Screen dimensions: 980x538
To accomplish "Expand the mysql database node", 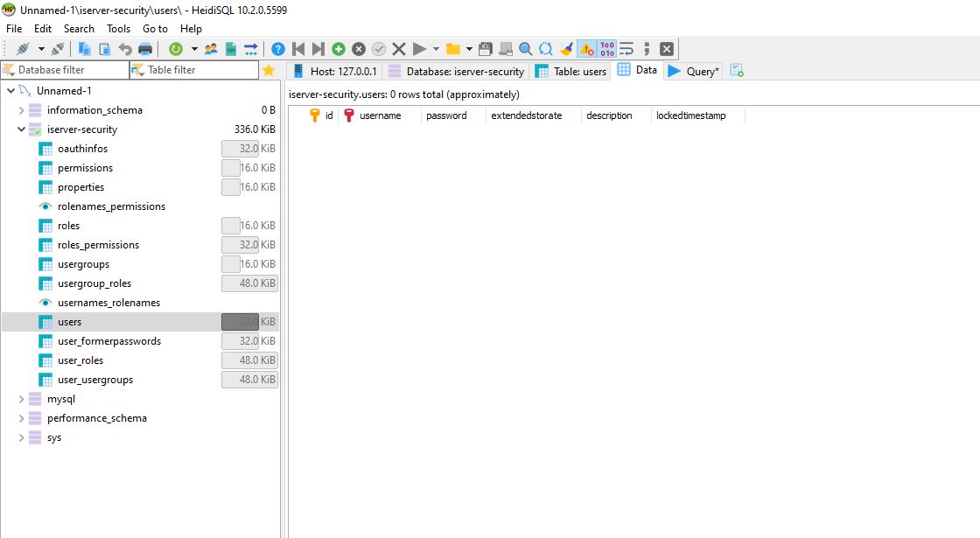I will click(x=21, y=399).
